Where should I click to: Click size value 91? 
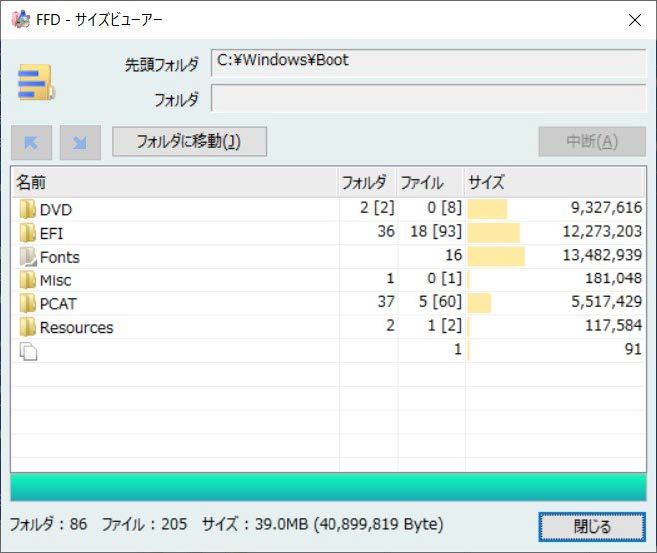[633, 349]
